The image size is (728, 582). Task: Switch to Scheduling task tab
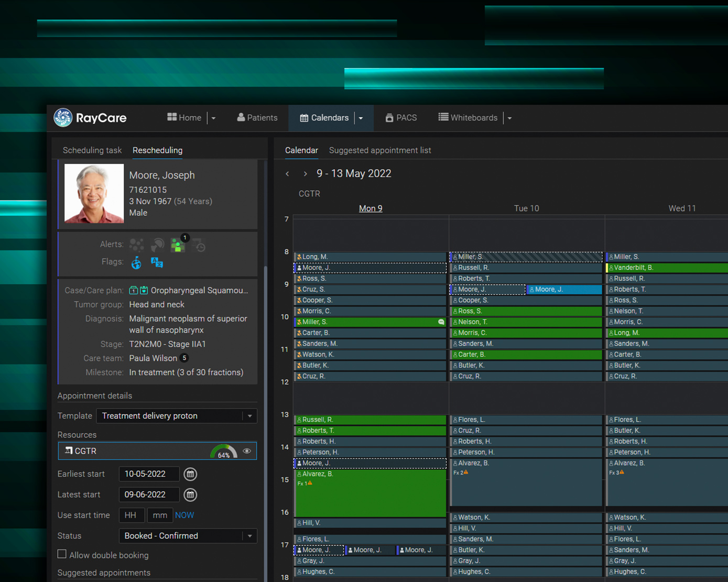point(92,150)
